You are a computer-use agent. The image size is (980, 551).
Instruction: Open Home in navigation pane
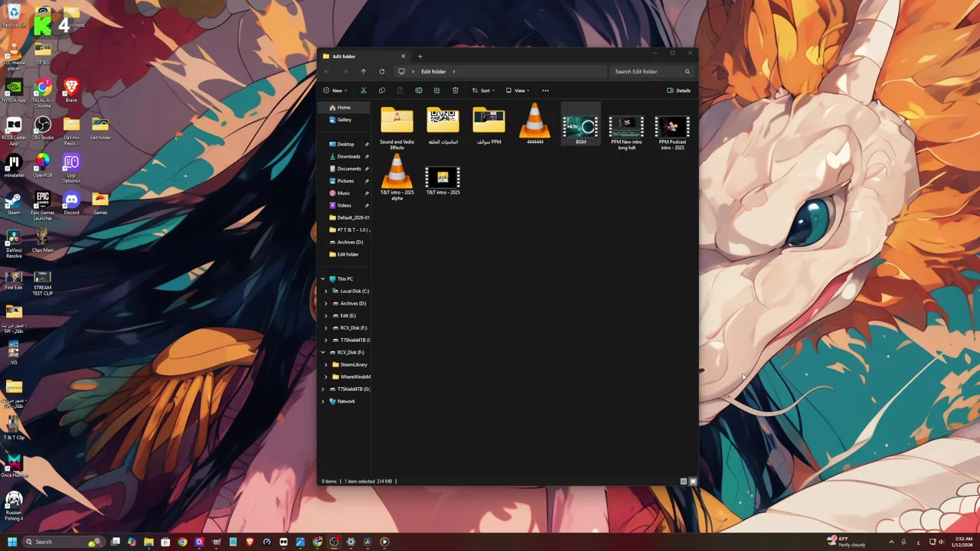(345, 107)
